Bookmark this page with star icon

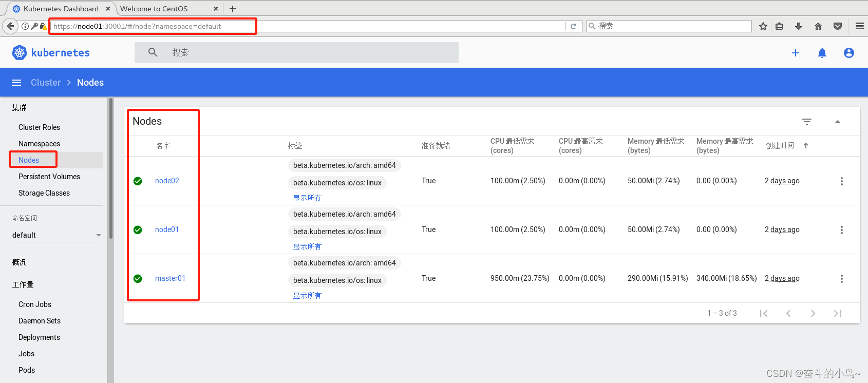pos(763,26)
